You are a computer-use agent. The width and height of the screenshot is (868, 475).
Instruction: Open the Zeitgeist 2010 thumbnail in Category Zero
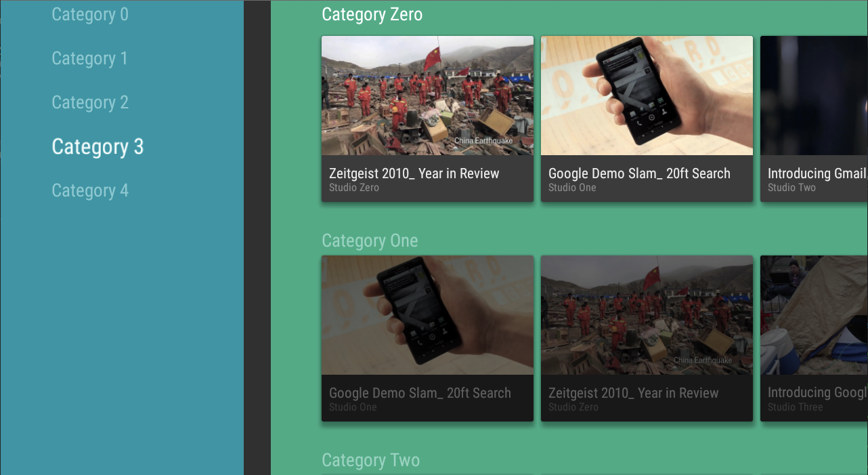(427, 96)
